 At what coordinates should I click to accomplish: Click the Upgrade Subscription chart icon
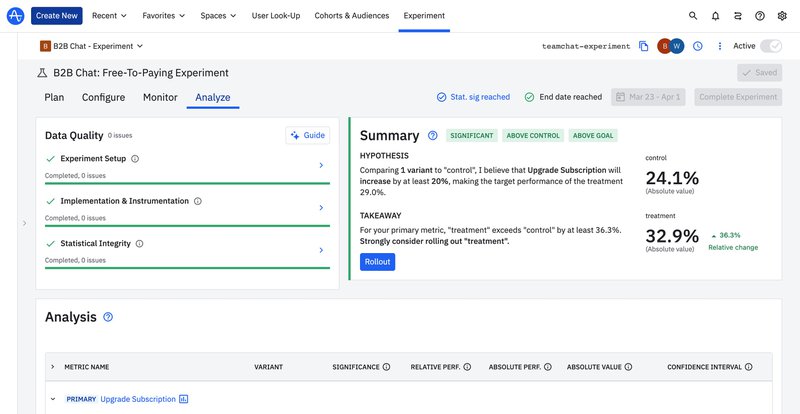183,399
